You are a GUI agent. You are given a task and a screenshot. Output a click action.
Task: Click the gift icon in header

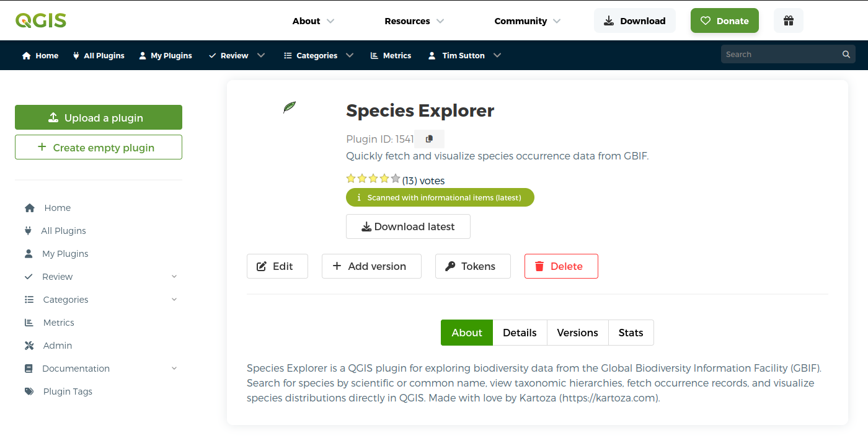pos(788,20)
